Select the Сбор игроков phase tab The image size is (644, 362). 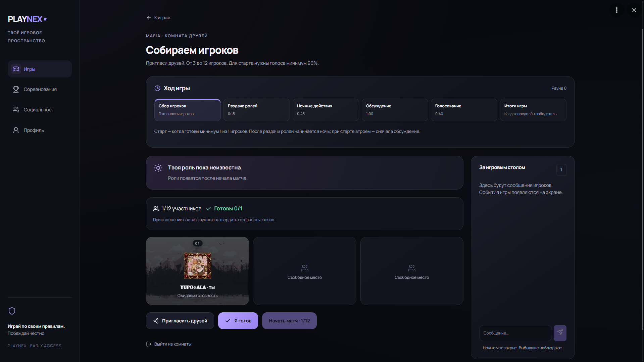[187, 110]
